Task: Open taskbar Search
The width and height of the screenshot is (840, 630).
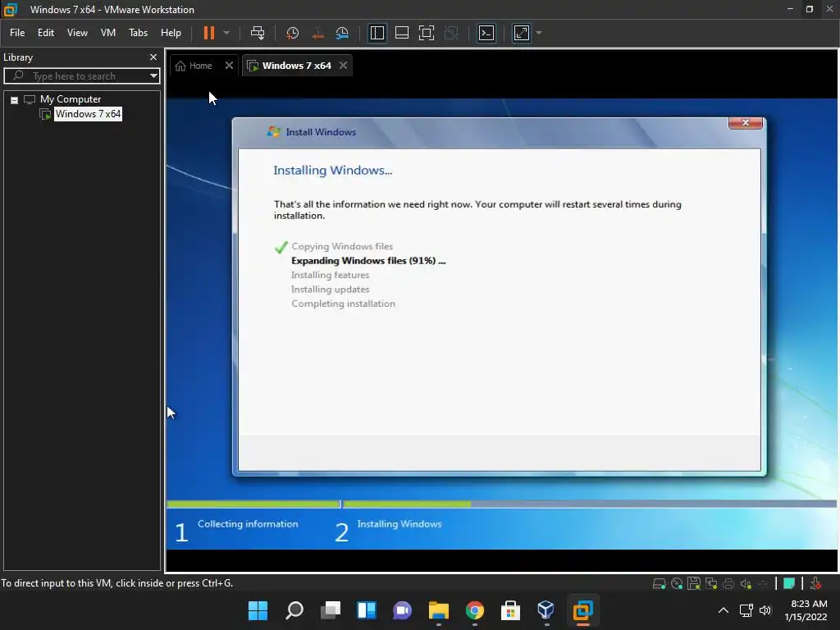Action: click(294, 610)
